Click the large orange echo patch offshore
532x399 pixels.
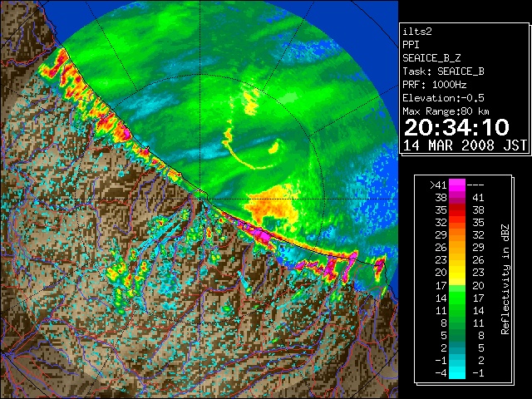(272, 205)
